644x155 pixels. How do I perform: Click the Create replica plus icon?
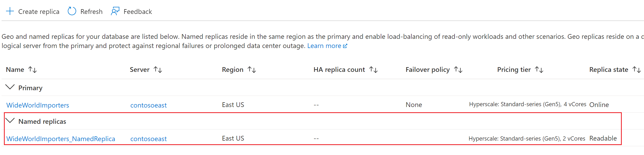(x=10, y=11)
